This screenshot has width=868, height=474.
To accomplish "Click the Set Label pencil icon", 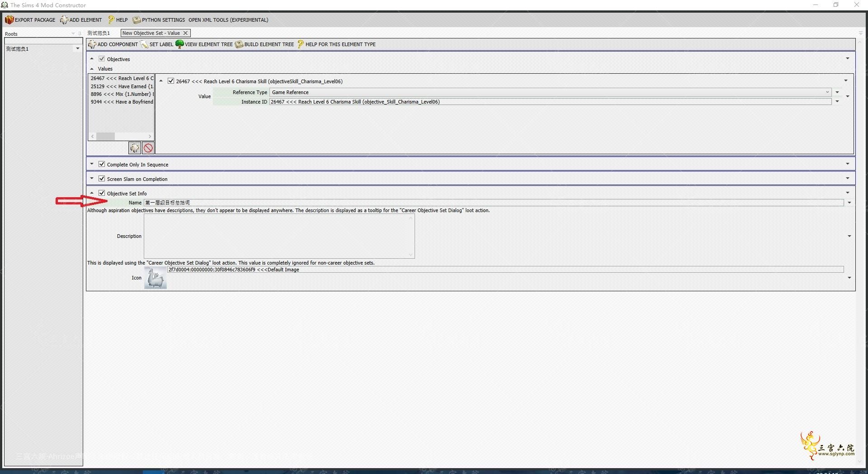I will pos(144,44).
